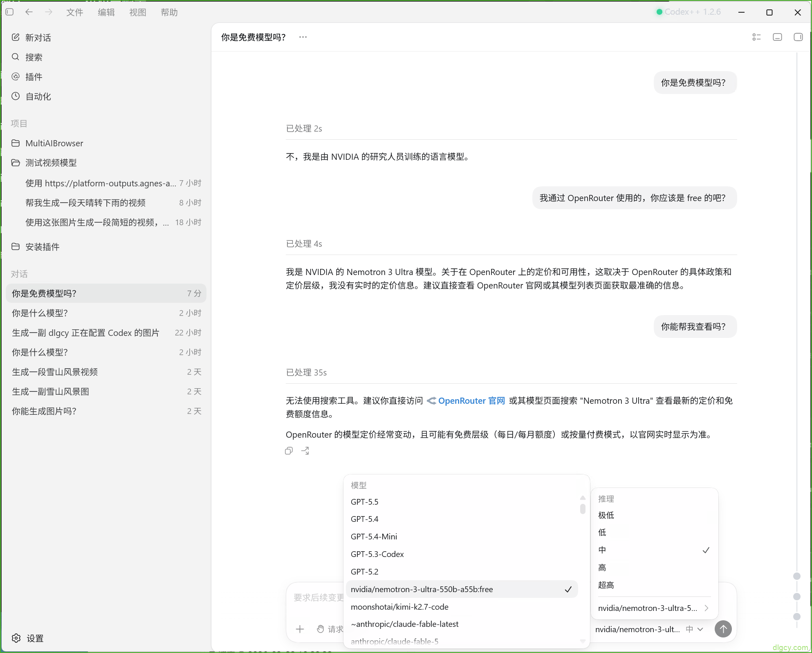Jump to the top conversation position marker dot

coord(796,576)
